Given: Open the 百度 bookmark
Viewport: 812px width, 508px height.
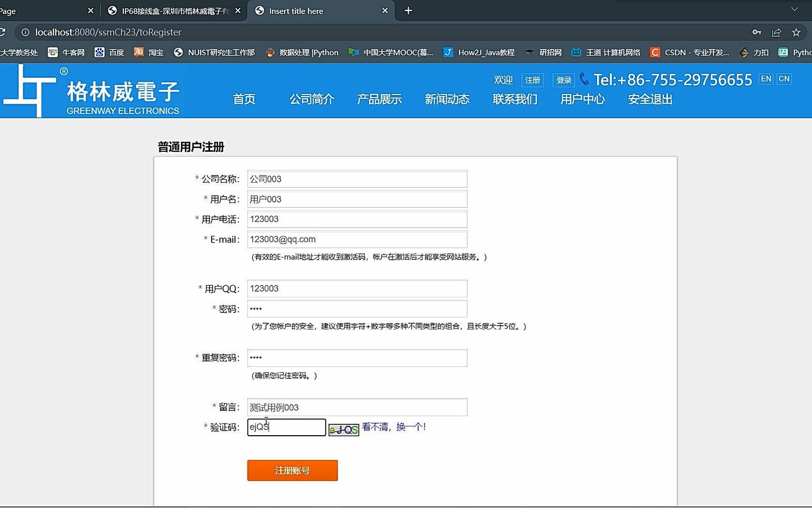Looking at the screenshot, I should click(109, 52).
